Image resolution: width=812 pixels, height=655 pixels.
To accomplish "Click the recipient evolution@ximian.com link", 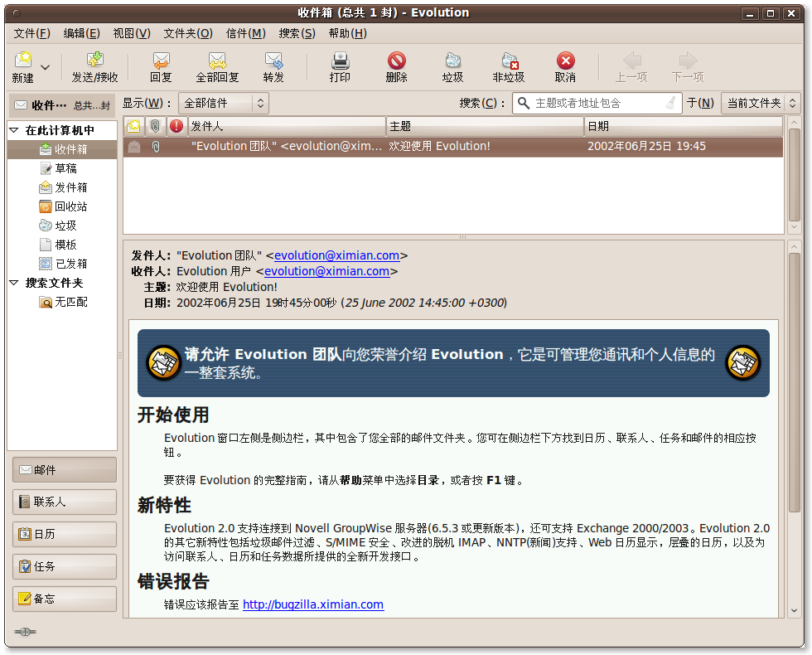I will point(326,271).
